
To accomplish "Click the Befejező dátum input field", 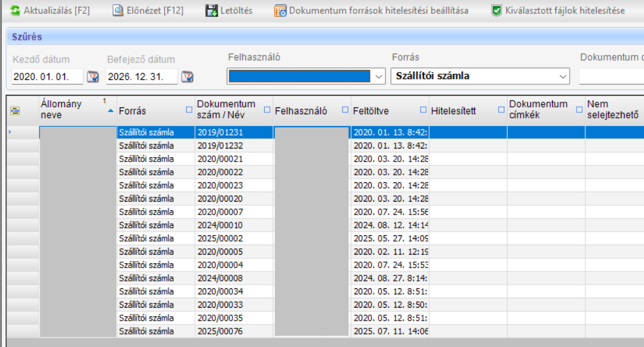I will [141, 77].
